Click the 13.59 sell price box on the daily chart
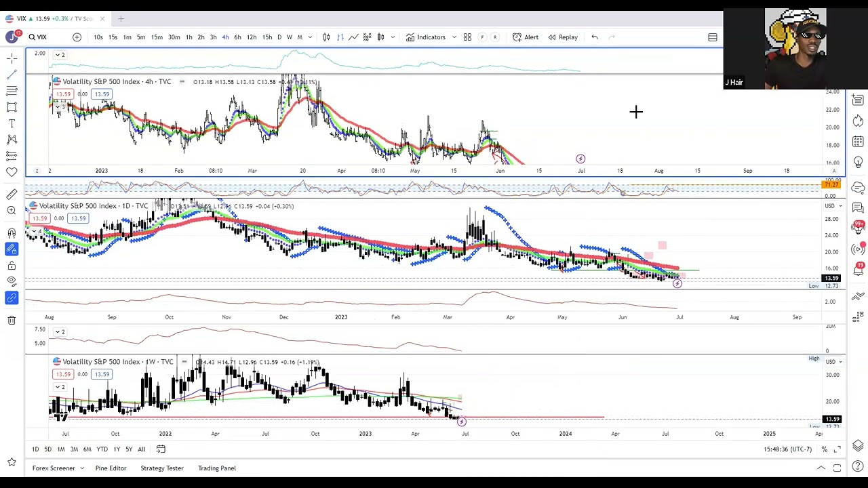 40,218
